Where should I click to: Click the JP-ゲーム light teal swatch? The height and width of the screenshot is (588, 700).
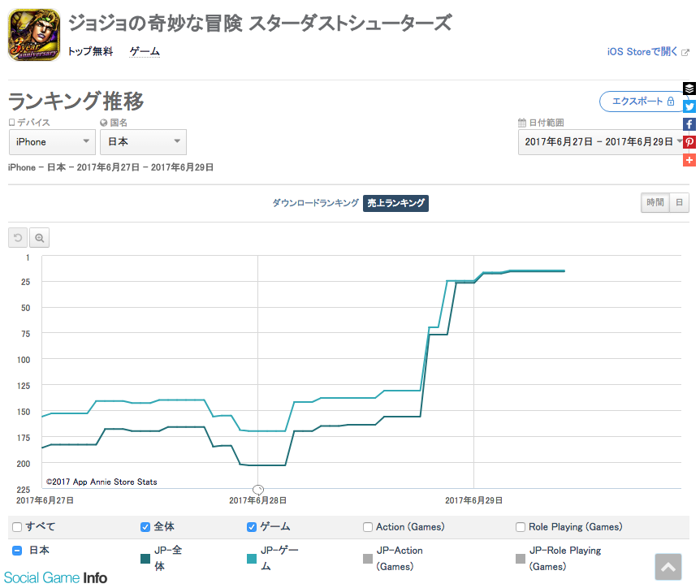[x=252, y=559]
